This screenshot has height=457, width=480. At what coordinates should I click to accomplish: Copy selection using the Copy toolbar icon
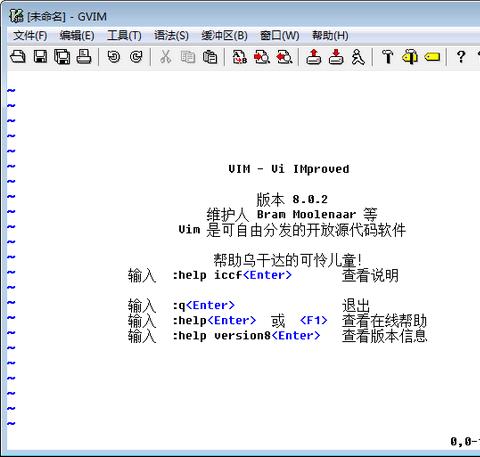188,57
